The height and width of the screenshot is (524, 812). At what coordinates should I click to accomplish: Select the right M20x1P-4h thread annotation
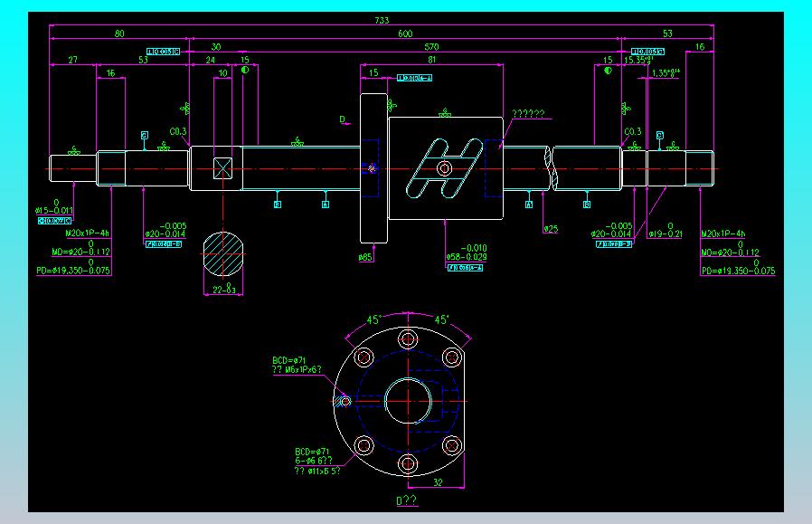[722, 233]
